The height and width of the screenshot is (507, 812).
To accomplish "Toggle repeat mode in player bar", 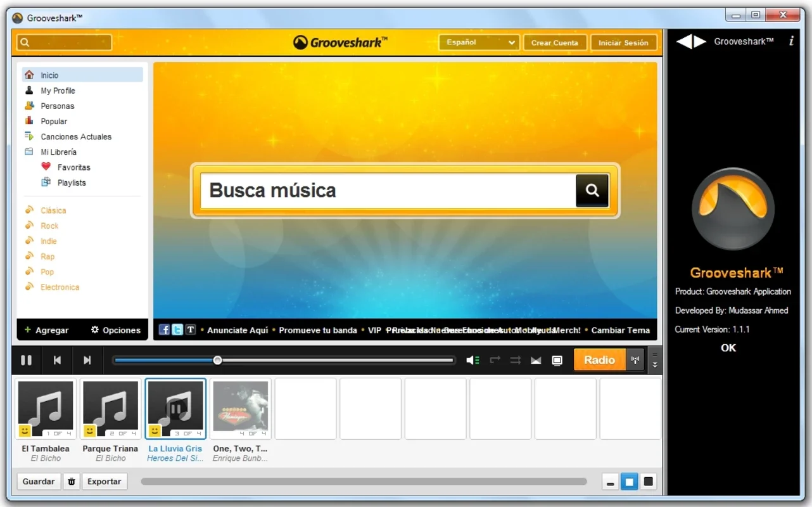I will click(495, 360).
